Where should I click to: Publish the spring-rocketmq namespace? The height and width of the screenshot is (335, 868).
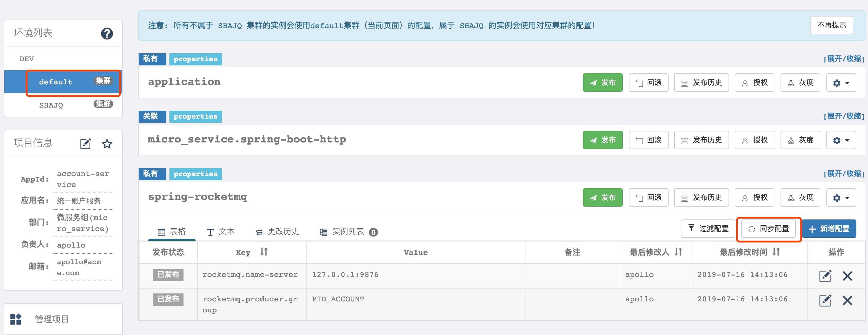[x=603, y=198]
